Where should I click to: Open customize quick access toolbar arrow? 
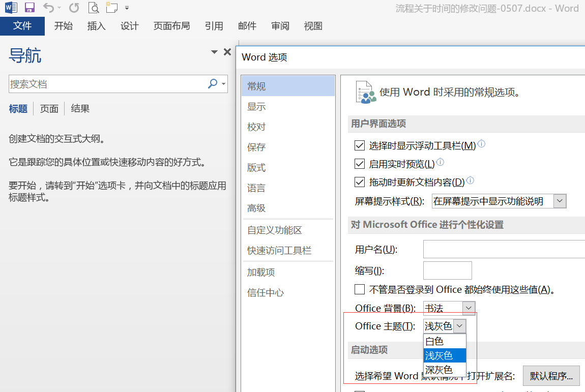coord(127,8)
